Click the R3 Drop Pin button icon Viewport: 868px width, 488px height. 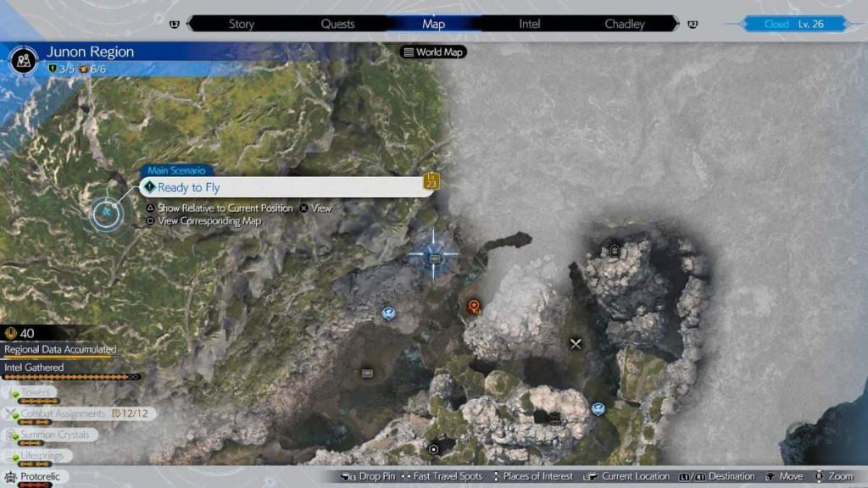(x=348, y=476)
